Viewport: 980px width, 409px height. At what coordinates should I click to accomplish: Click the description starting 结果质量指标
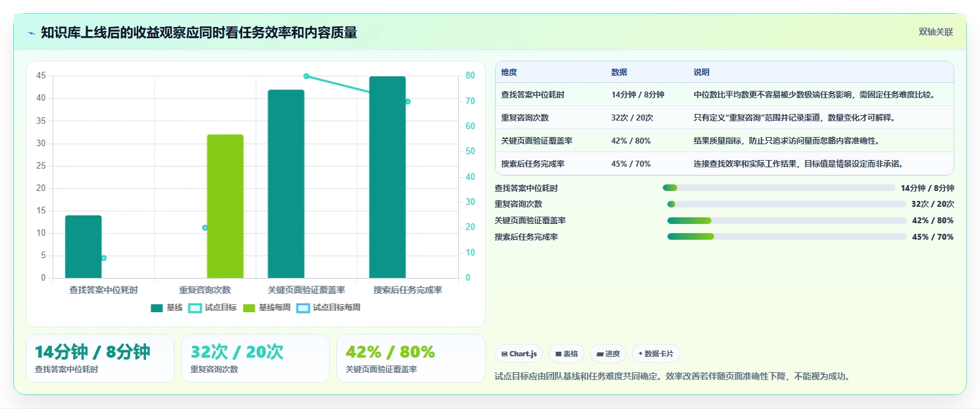click(787, 141)
